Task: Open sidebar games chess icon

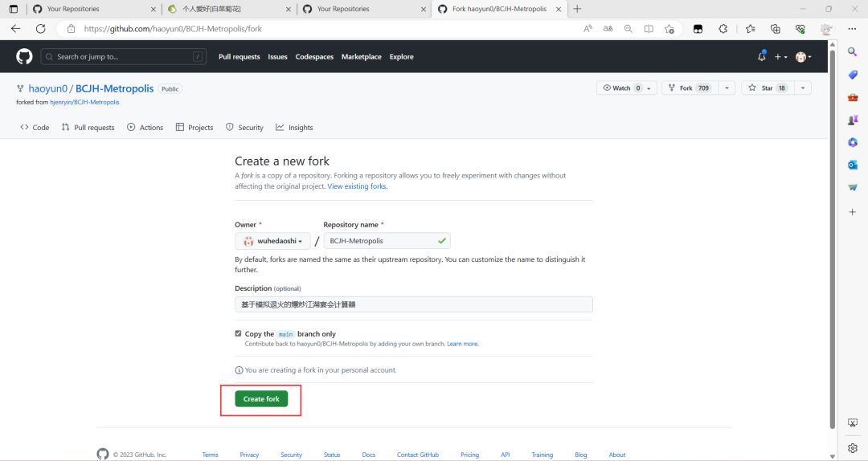Action: coord(853,120)
